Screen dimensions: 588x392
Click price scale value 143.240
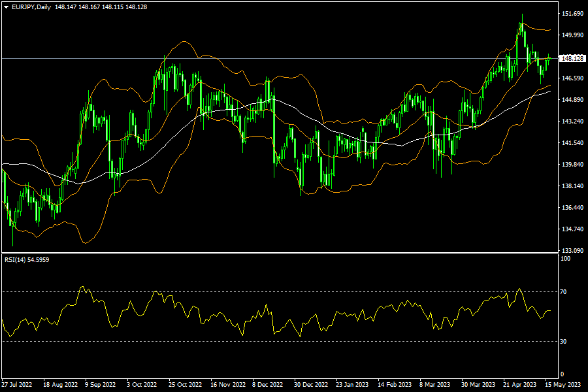pos(572,121)
